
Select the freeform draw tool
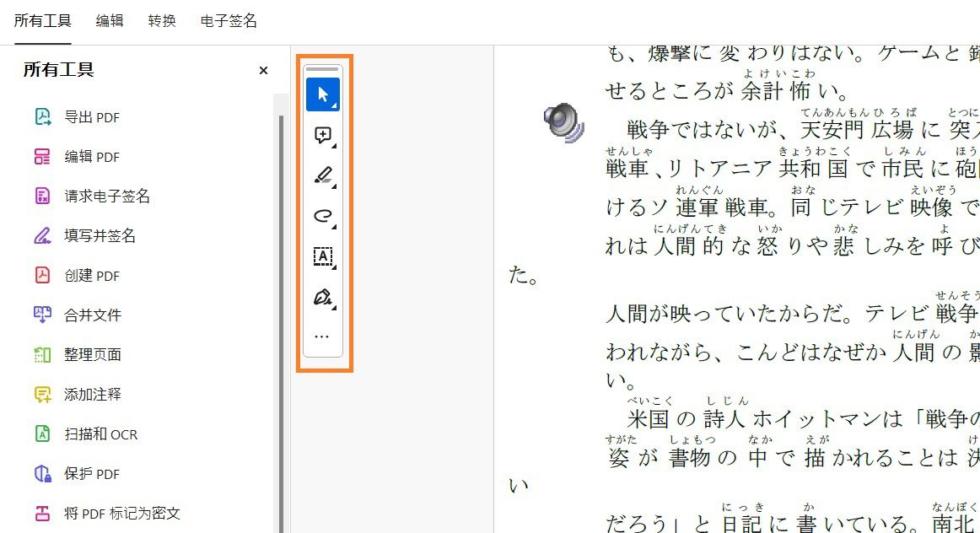click(x=320, y=216)
